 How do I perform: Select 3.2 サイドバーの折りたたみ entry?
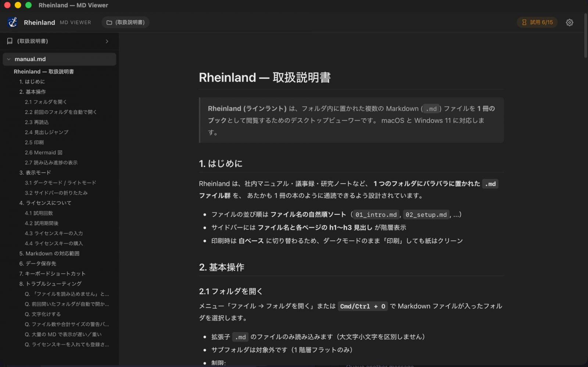(x=56, y=193)
